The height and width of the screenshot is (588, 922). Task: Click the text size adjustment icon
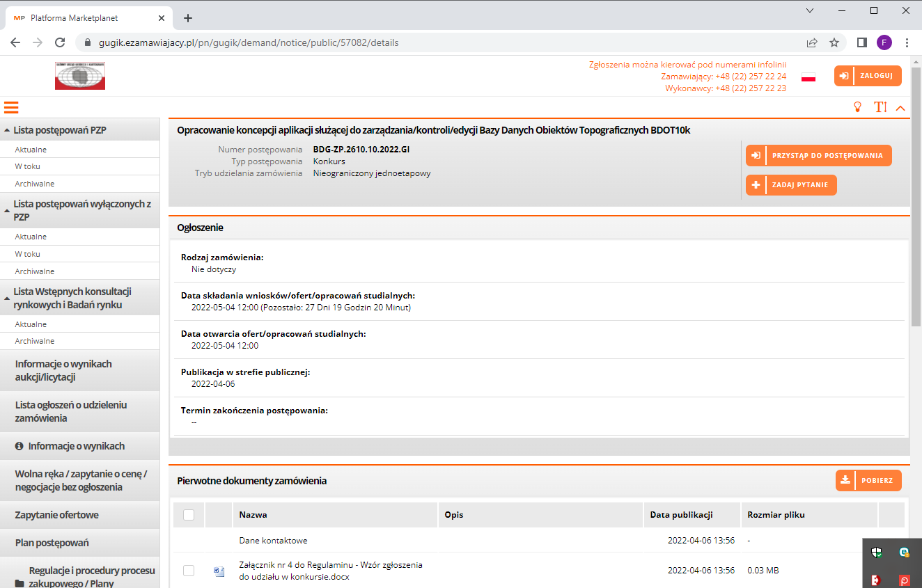[880, 107]
